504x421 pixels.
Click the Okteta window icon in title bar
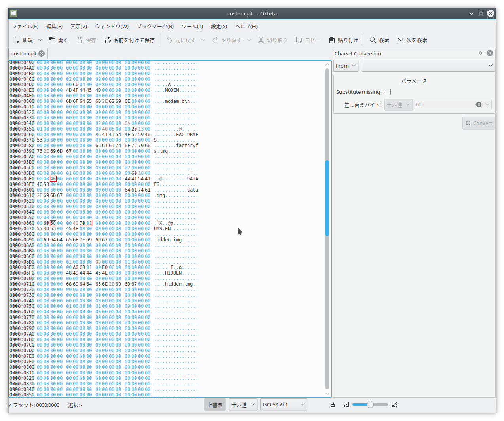coord(13,13)
